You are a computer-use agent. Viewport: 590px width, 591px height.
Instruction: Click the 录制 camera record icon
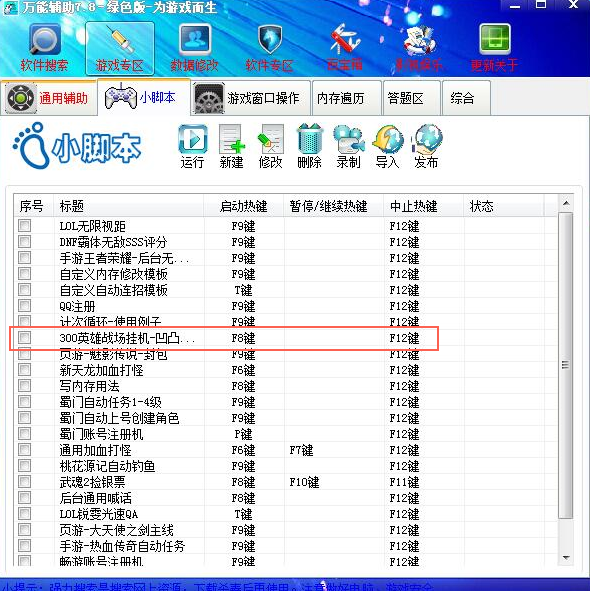(x=349, y=139)
